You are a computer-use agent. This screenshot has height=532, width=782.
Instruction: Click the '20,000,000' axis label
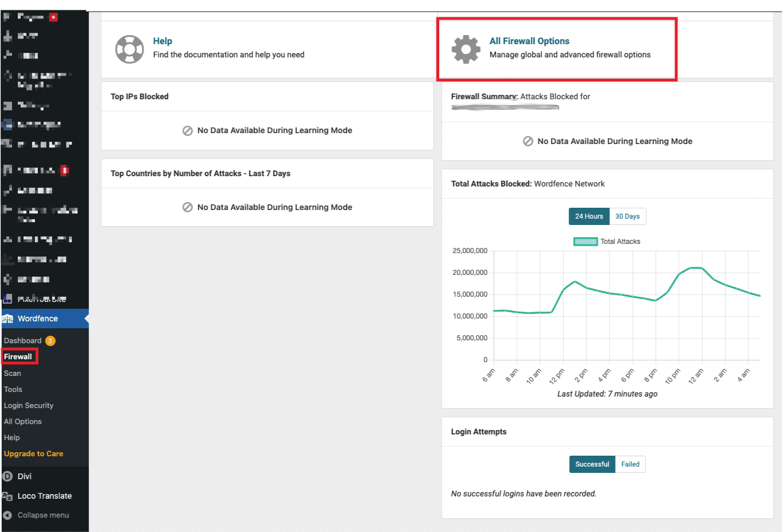[470, 273]
